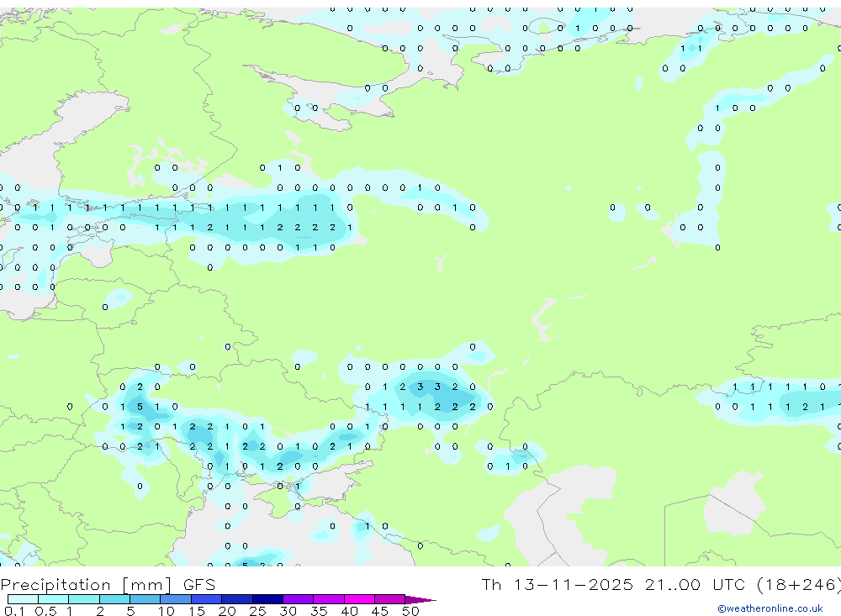Viewport: 841px width, 616px height.
Task: Click the "20" legend scale label
Action: click(x=227, y=611)
